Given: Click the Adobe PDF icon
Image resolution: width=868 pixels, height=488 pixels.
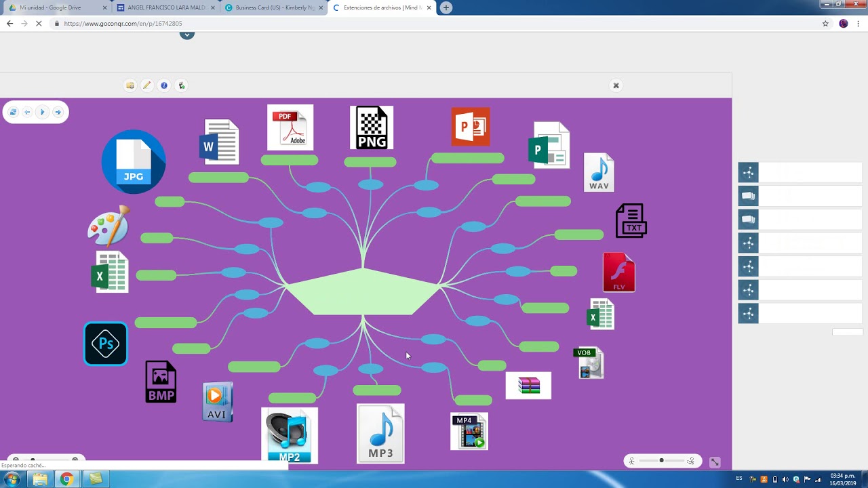Looking at the screenshot, I should coord(290,127).
